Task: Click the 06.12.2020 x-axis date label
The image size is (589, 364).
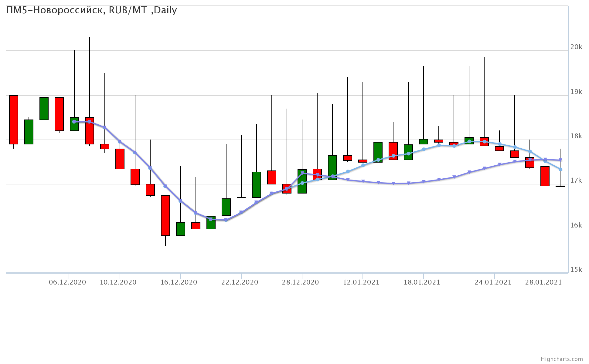Action: (x=67, y=282)
